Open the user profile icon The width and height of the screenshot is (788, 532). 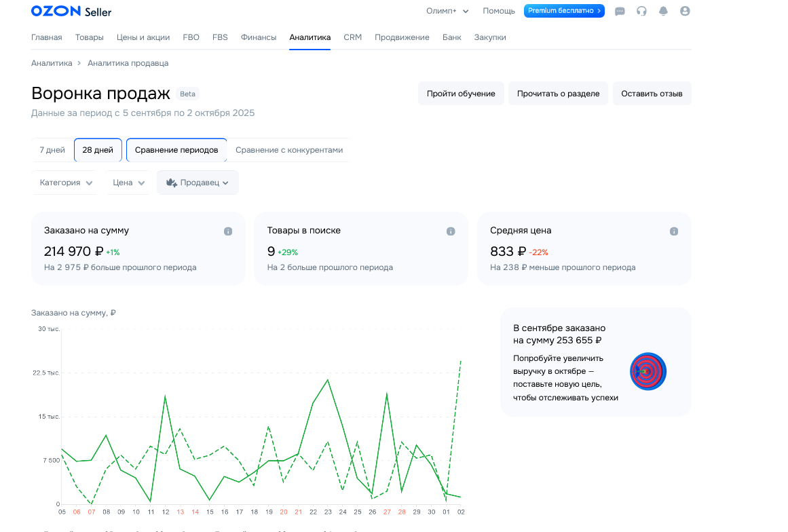tap(685, 12)
